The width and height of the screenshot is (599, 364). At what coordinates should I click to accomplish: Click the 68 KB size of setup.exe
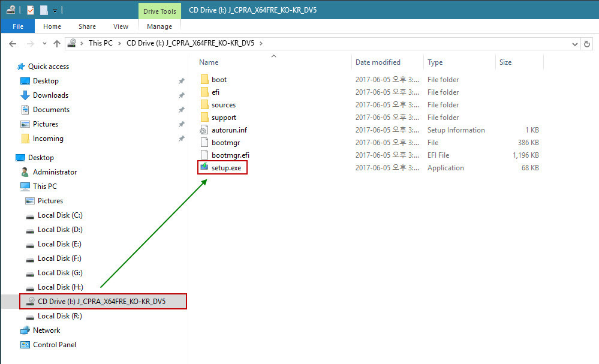(530, 168)
